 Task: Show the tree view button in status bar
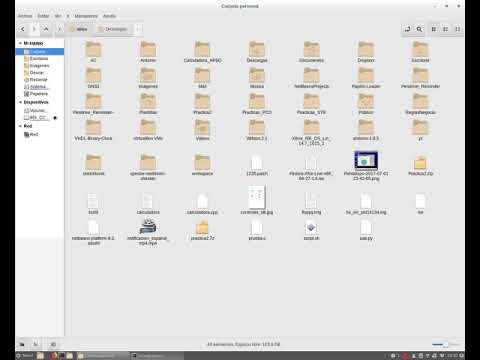[35, 344]
